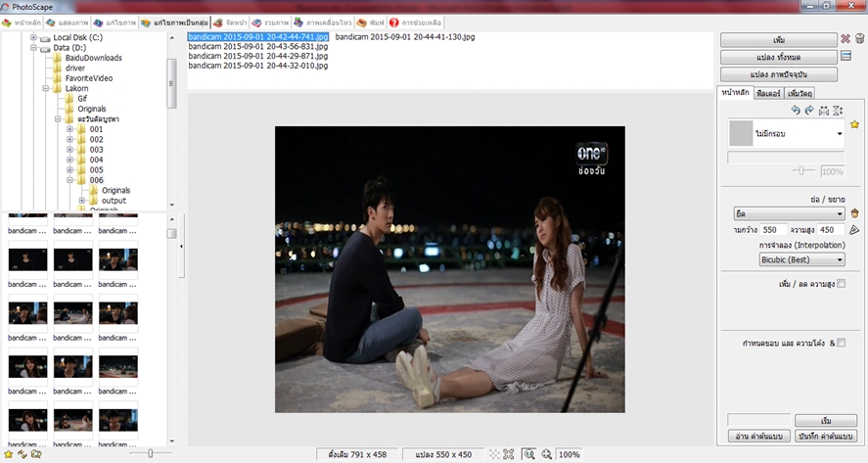Viewport: 868px width, 463px height.
Task: Enable the เพิ่ม / ลด ความสูง checkbox
Action: tap(841, 284)
